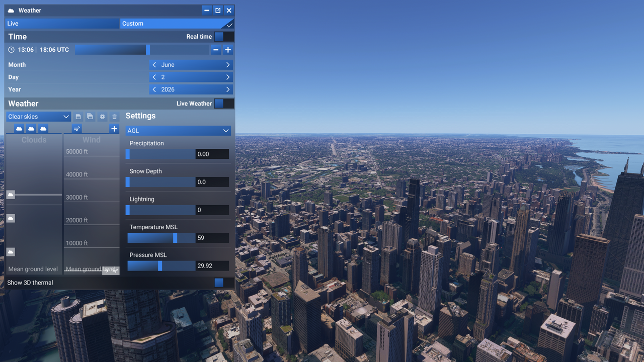Select the third cloud layer button

click(43, 129)
